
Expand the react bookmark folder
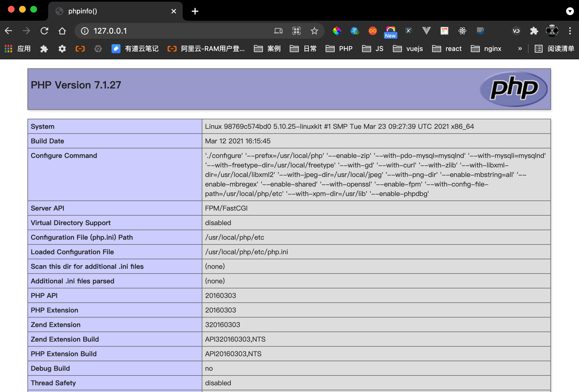(x=447, y=49)
